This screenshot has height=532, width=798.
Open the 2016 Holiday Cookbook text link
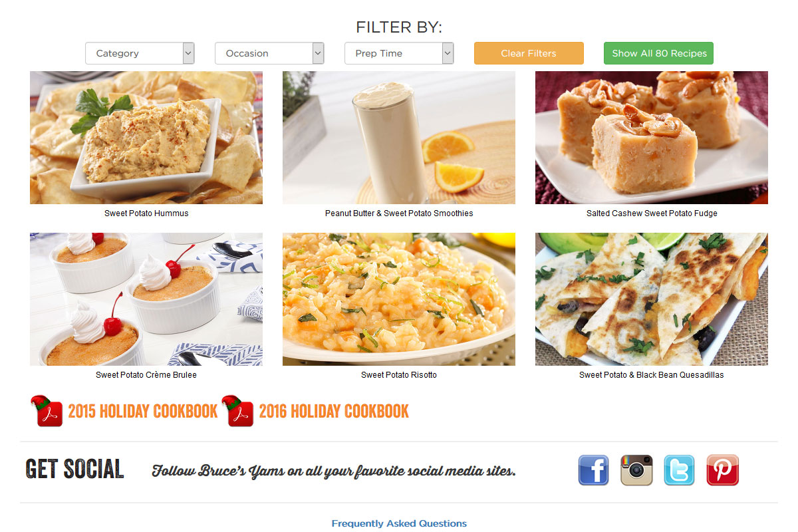point(334,412)
